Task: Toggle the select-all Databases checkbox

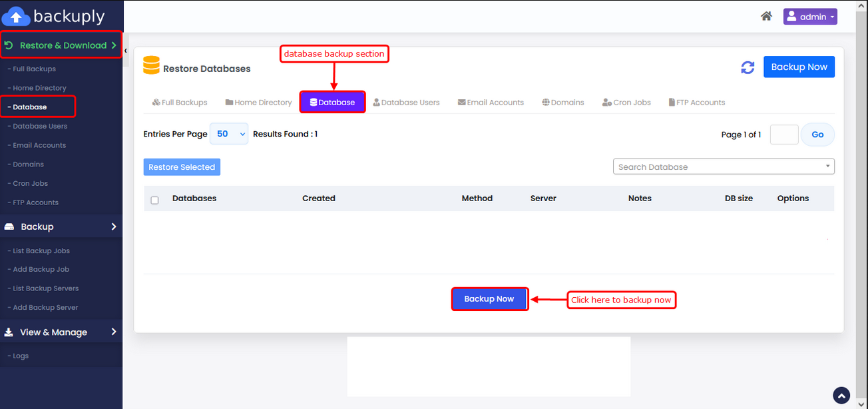Action: coord(155,200)
